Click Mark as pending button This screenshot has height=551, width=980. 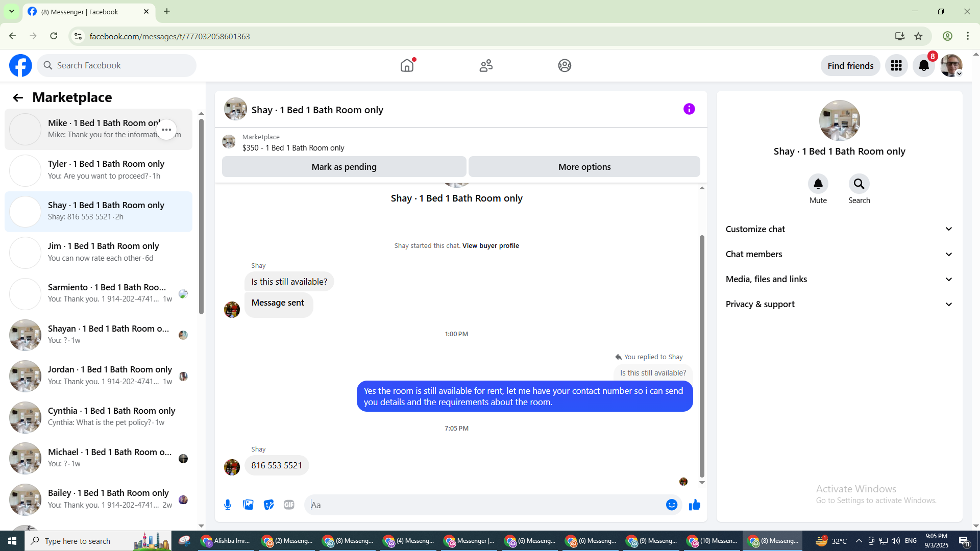click(x=344, y=167)
